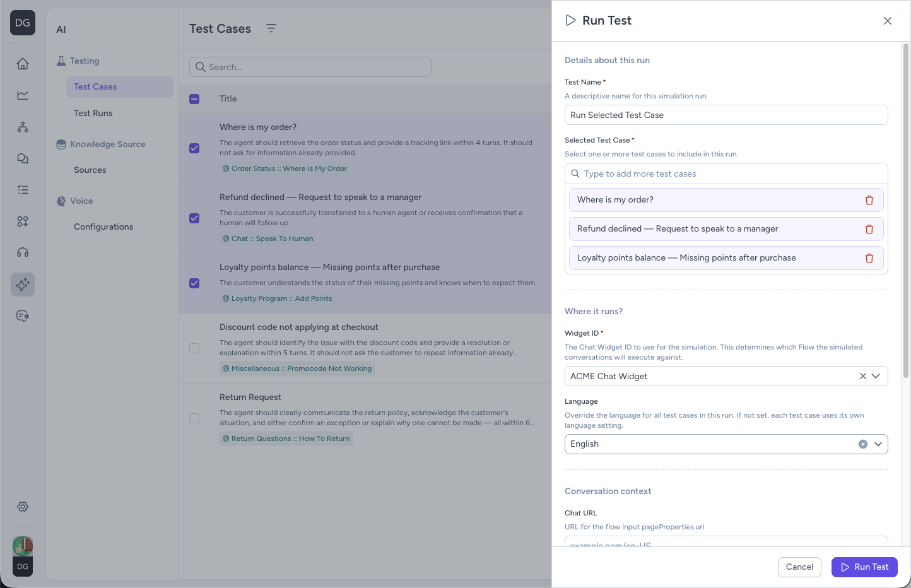Remove 'Where is my order?' with trash icon
Screen dimensions: 911x588
pos(869,200)
